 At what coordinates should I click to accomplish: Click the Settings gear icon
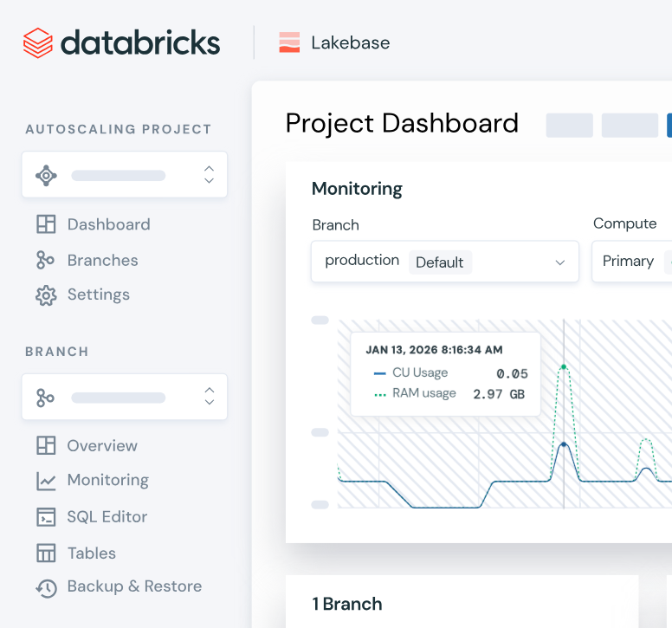[46, 295]
